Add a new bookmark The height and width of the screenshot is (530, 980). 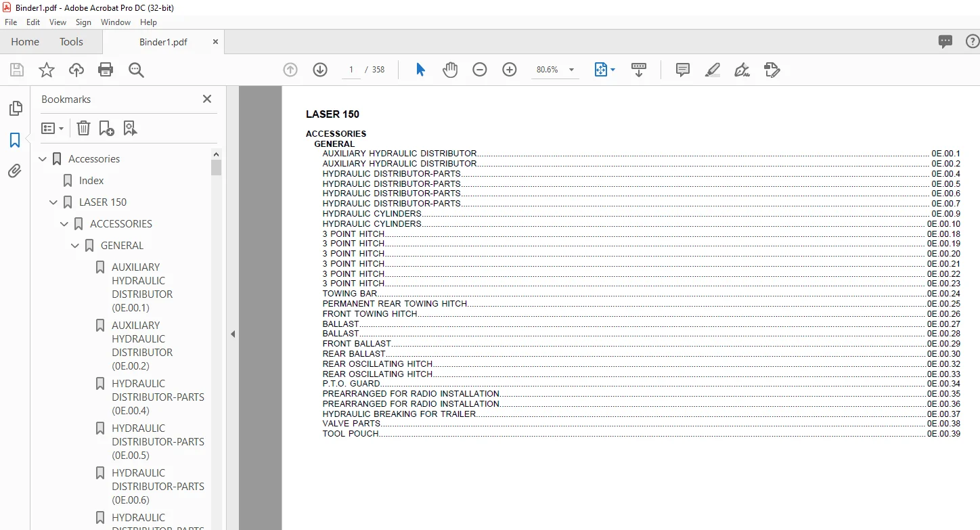coord(107,128)
